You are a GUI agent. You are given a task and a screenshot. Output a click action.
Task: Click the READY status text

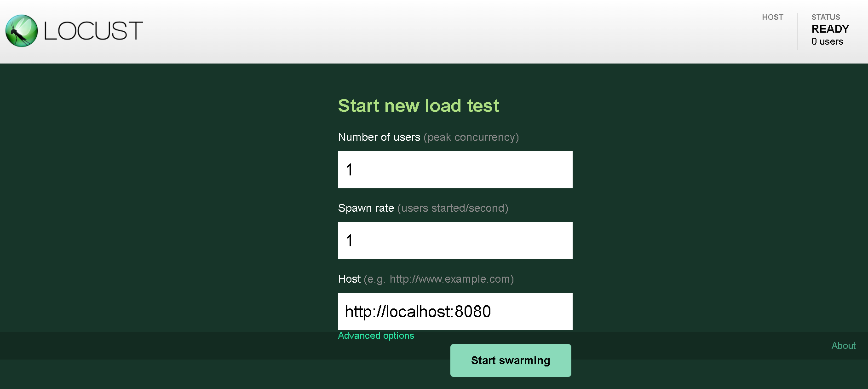click(830, 29)
